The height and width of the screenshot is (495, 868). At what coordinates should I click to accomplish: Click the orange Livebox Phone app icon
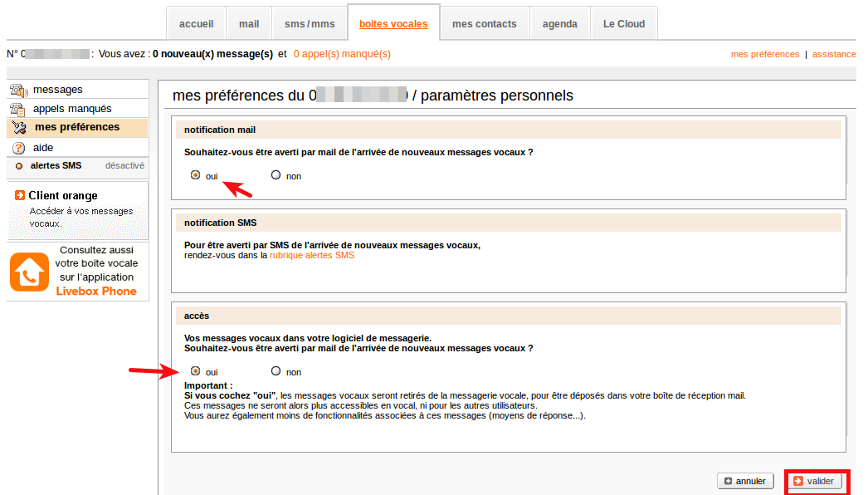30,272
